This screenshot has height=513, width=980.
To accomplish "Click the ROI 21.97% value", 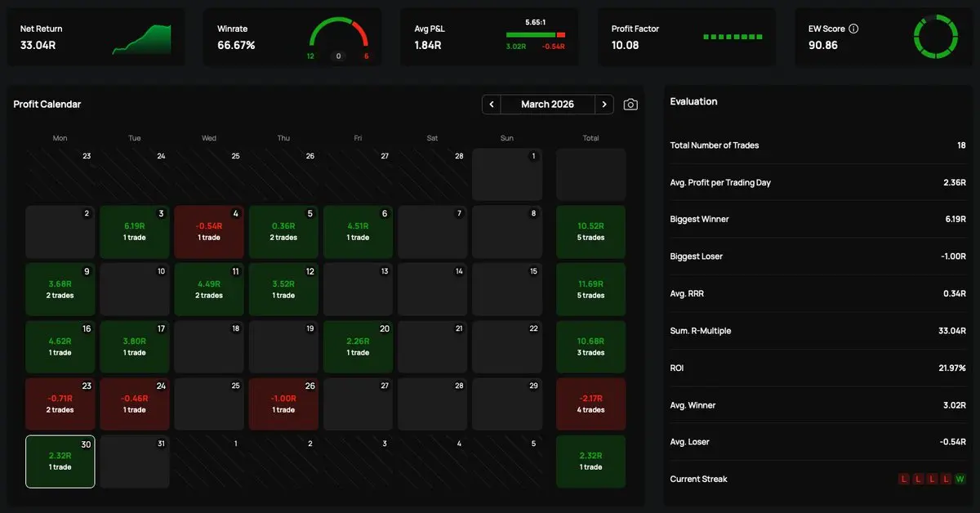I will pos(951,368).
